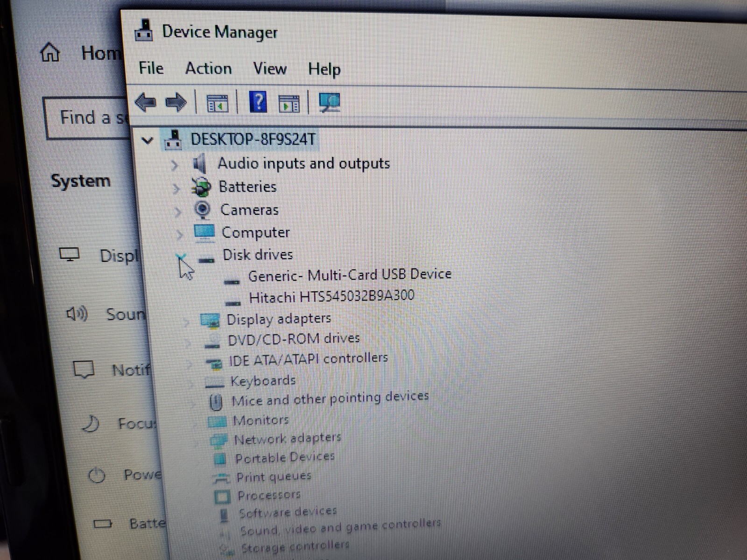
Task: Click Scan for hardware changes monitor icon
Action: tap(330, 102)
